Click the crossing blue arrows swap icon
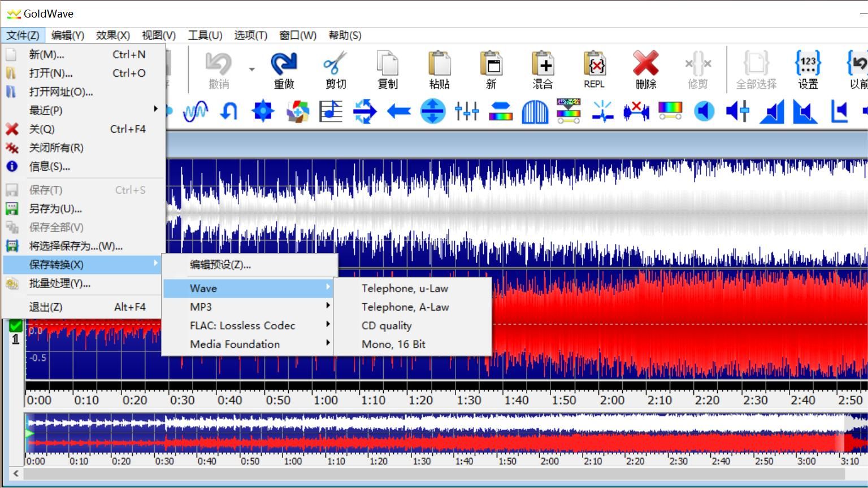 (x=364, y=111)
